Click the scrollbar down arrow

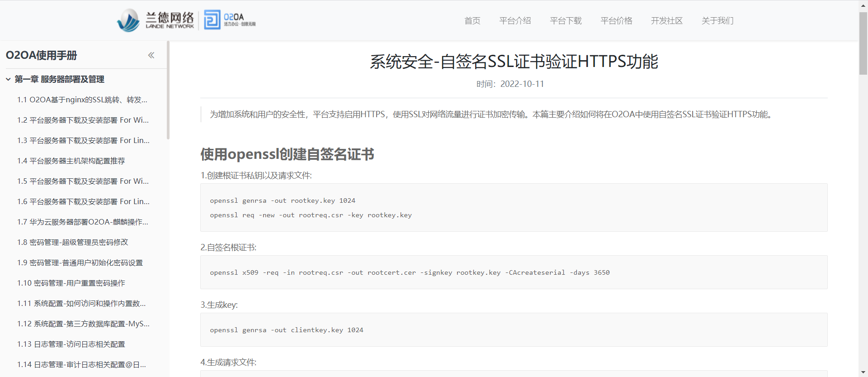click(863, 372)
